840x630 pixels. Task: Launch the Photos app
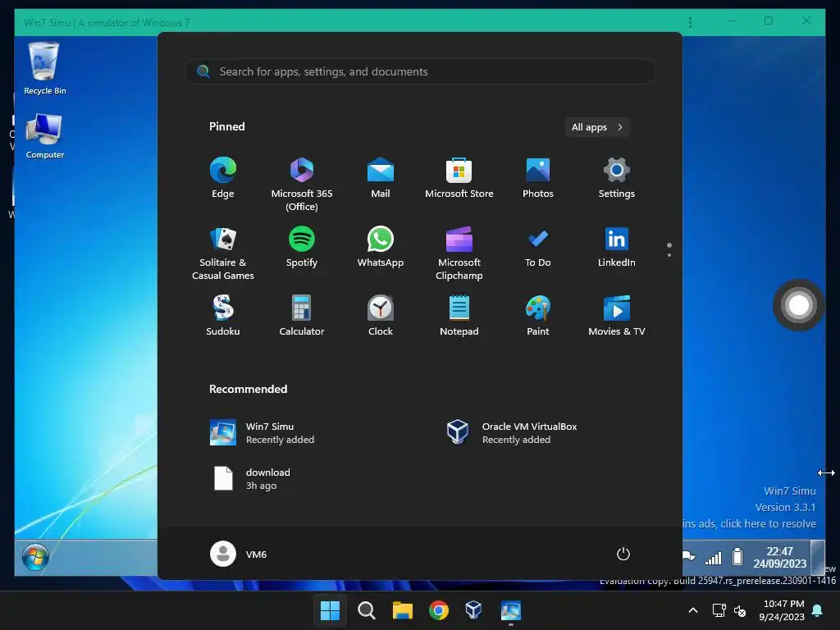[x=538, y=178]
